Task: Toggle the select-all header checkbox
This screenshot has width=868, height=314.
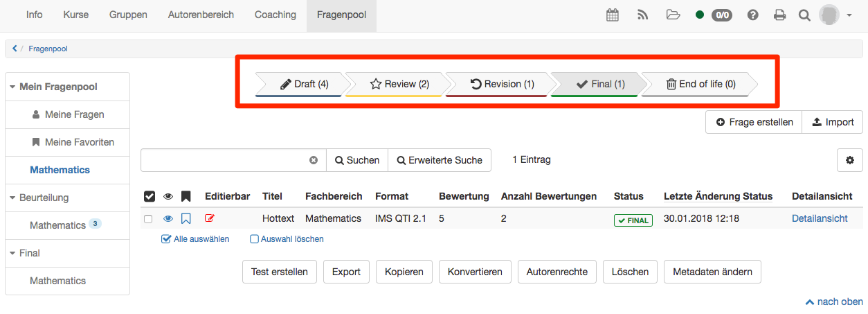Action: click(149, 197)
